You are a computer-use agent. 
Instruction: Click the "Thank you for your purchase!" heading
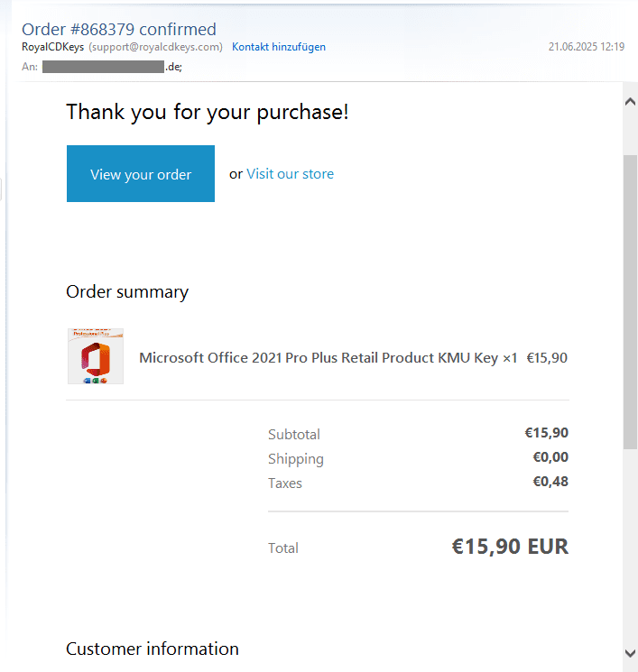208,113
